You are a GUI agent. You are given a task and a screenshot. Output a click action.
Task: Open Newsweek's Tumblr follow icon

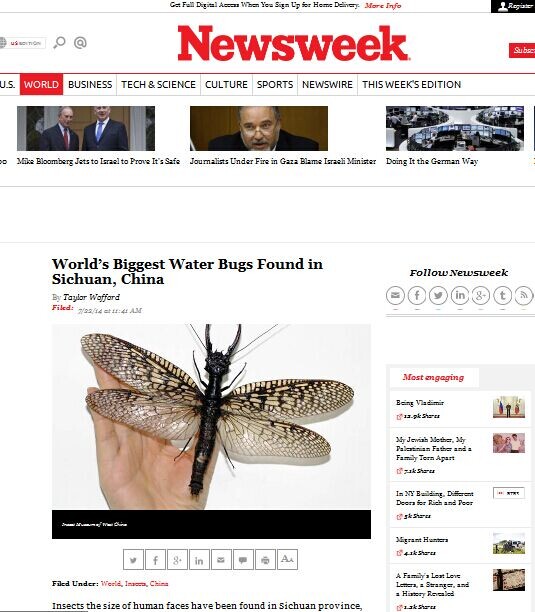coord(503,295)
